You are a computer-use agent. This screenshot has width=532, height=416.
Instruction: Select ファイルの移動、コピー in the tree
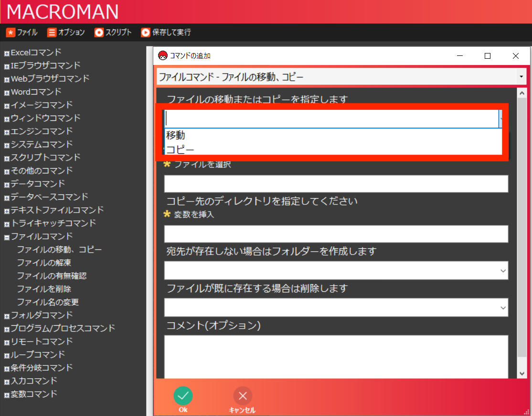coord(59,249)
